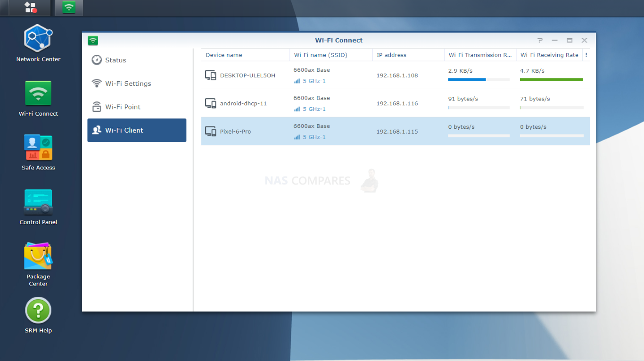Screen dimensions: 644x361
Task: Open Control Panel from the desktop
Action: click(x=38, y=207)
